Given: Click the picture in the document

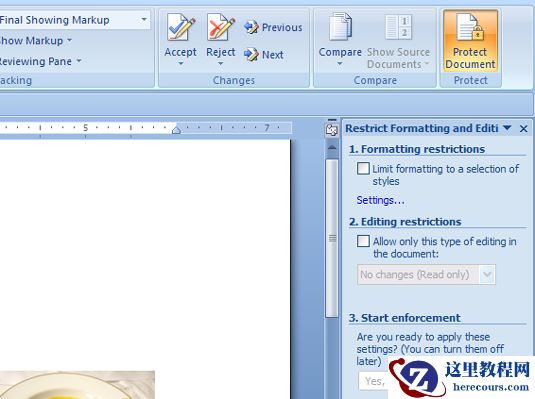Looking at the screenshot, I should (77, 385).
